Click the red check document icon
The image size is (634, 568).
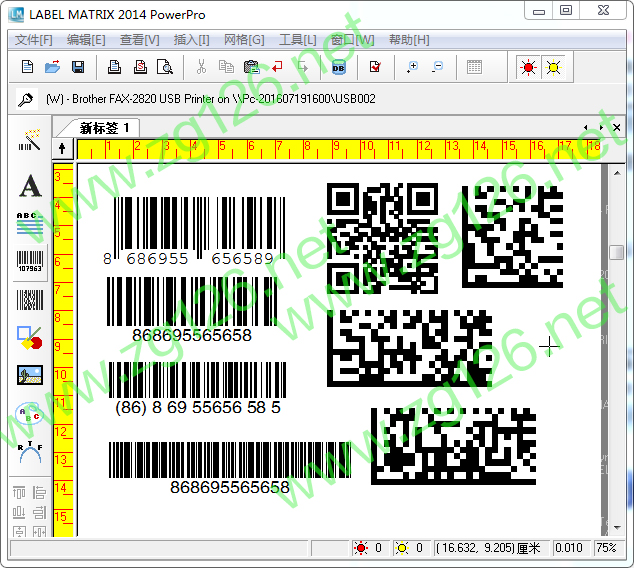[x=375, y=67]
